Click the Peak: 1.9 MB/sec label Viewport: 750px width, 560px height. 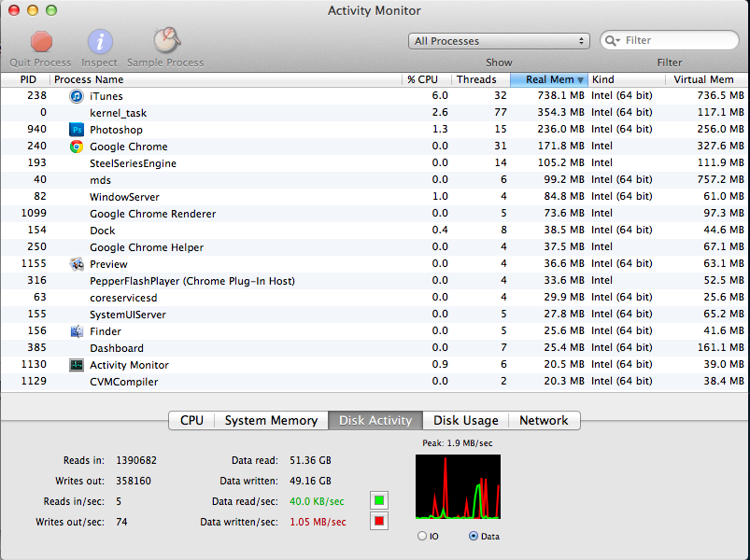(x=458, y=443)
